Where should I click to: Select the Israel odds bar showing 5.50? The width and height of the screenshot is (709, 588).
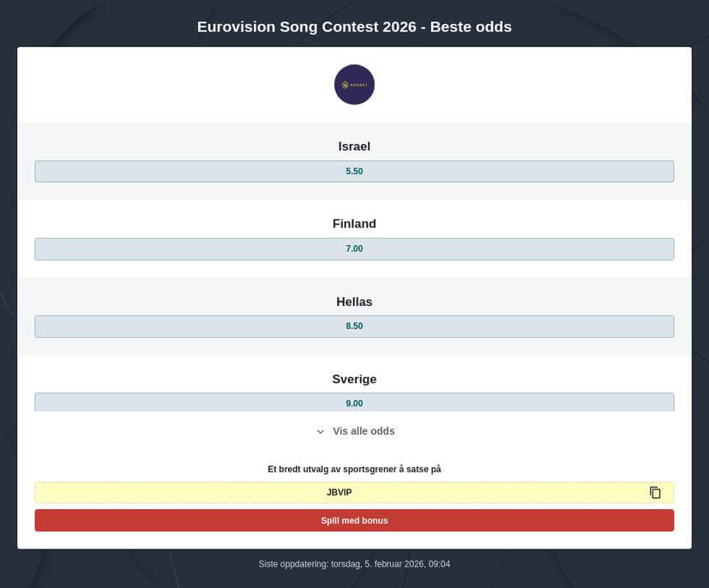tap(354, 171)
